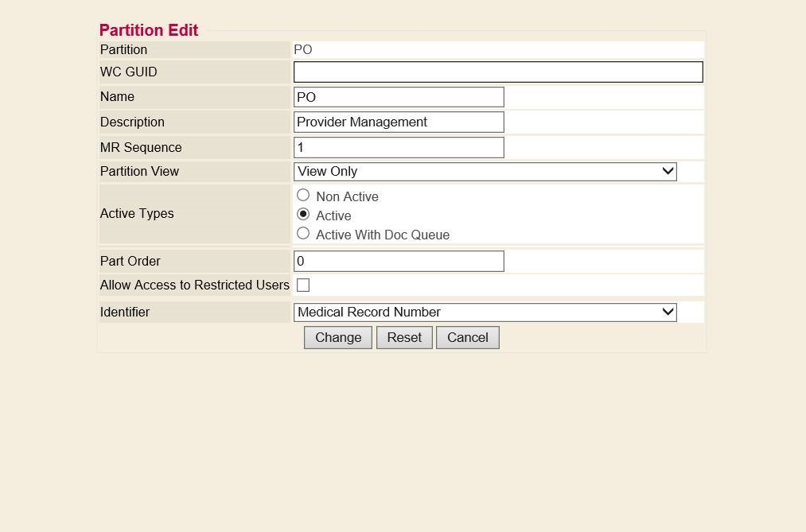Image resolution: width=806 pixels, height=532 pixels.
Task: Click the Reset button
Action: [404, 338]
